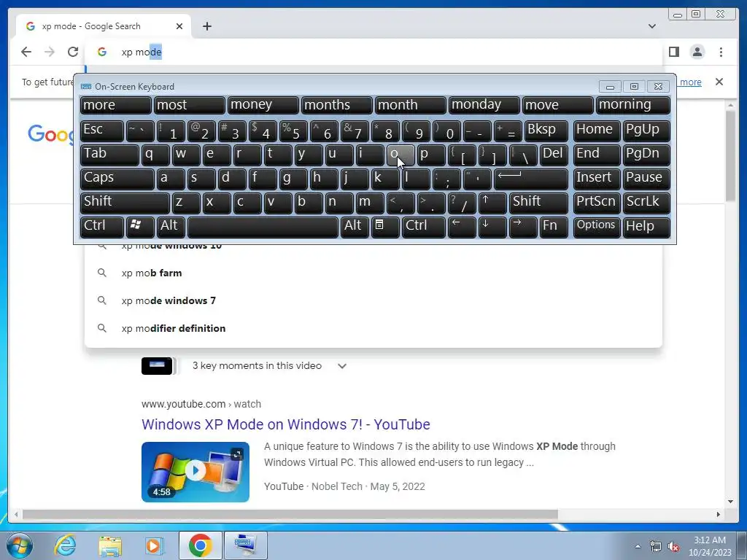Viewport: 747px width, 560px height.
Task: Go back with Chrome's back arrow
Action: coord(26,52)
